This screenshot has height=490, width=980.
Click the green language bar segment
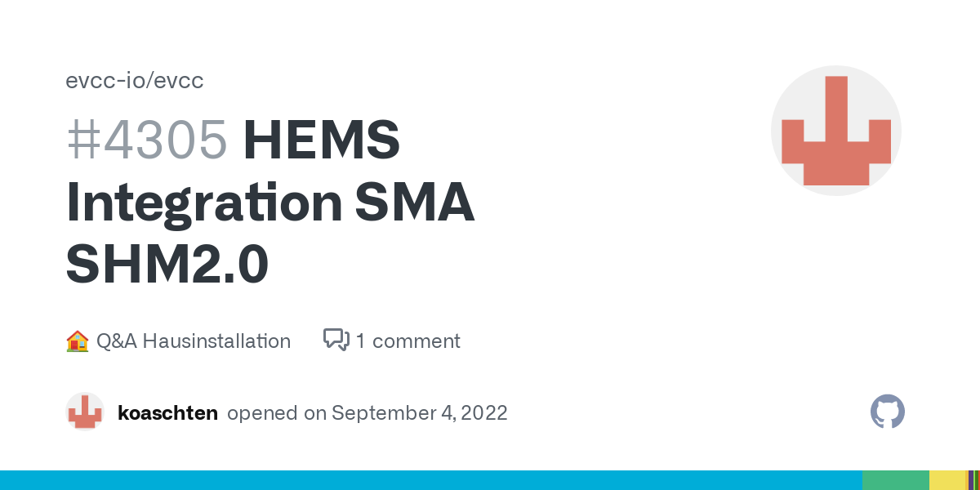(895, 480)
